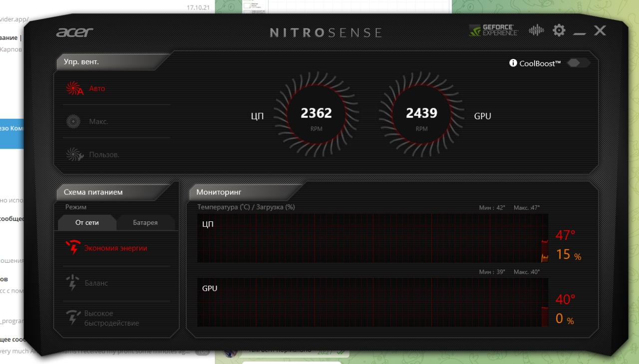639x364 pixels.
Task: Click the Температура (°C) / Загрузка (%) label
Action: click(x=246, y=207)
